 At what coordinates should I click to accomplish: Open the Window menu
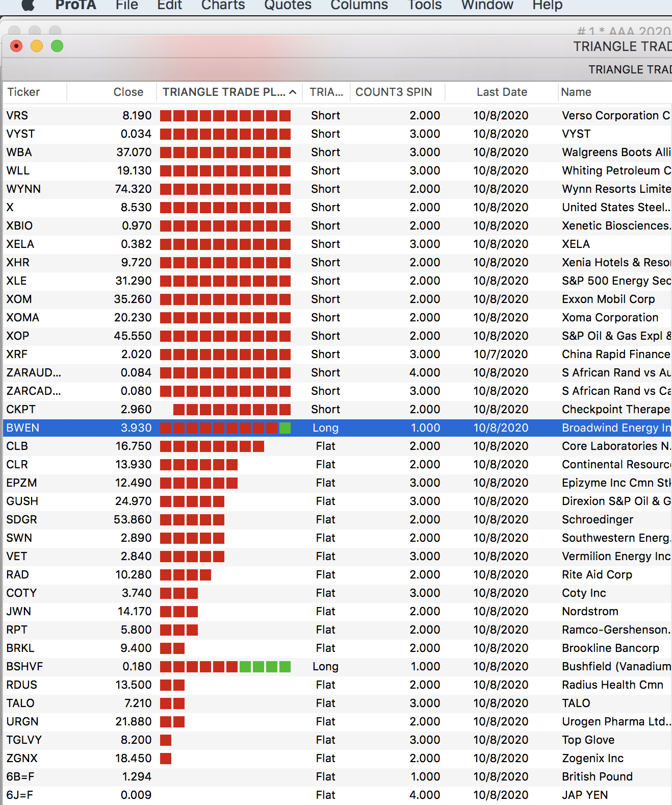[487, 5]
